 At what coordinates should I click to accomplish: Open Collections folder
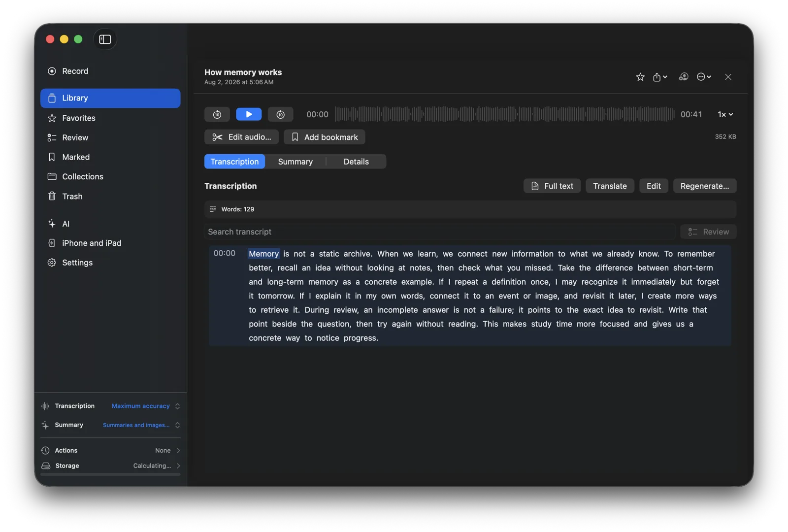coord(110,176)
